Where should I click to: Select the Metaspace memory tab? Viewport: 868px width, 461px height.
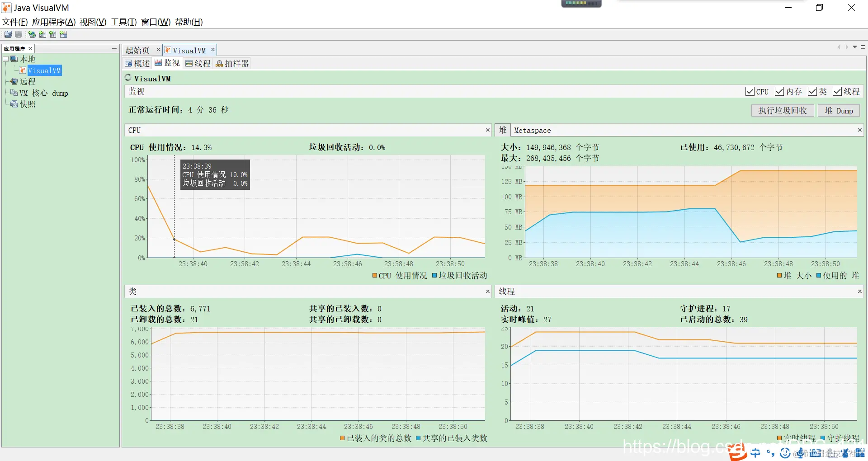(533, 131)
